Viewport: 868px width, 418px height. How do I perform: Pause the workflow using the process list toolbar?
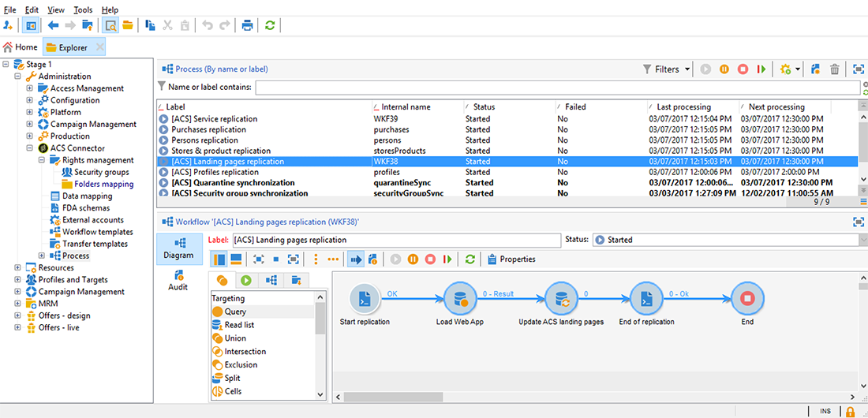[x=724, y=69]
